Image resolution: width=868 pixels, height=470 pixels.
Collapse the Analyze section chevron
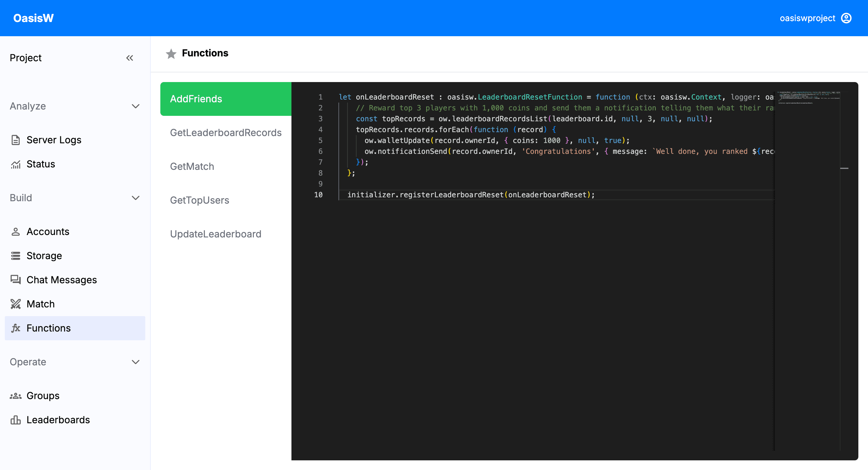[135, 106]
